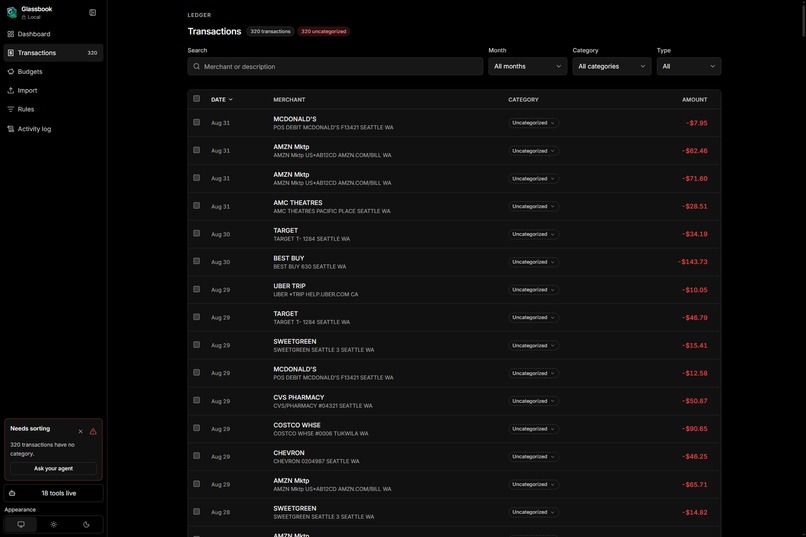Select system appearance monitor icon
Image resolution: width=806 pixels, height=537 pixels.
point(21,525)
